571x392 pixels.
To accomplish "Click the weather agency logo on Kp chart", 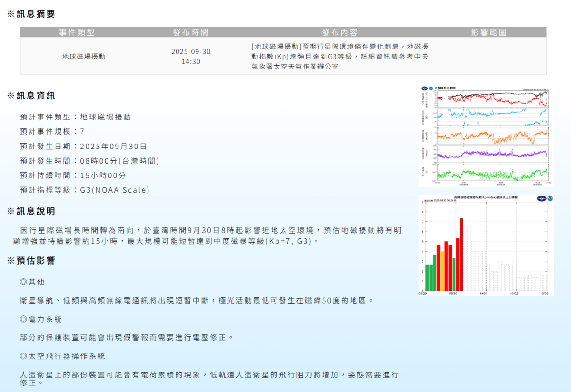I will [541, 198].
